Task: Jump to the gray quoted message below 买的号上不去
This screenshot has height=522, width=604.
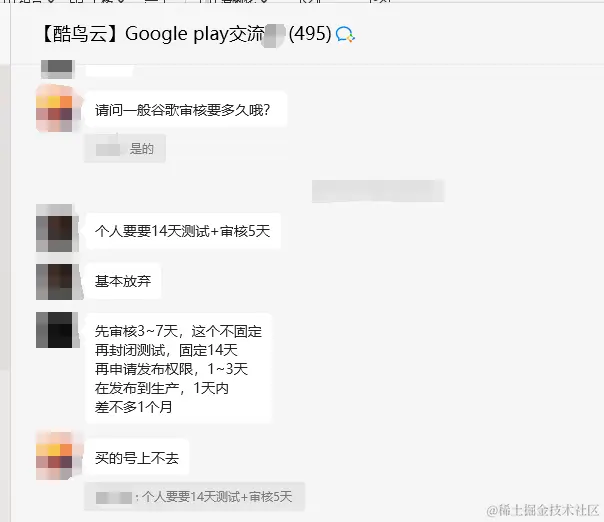Action: 194,497
